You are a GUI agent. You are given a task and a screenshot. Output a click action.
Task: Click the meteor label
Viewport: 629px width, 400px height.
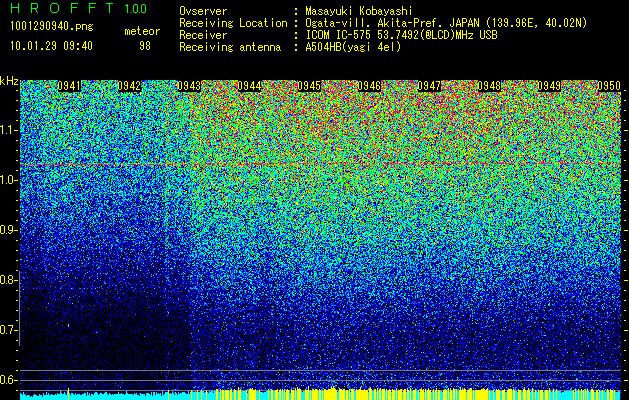(x=142, y=31)
